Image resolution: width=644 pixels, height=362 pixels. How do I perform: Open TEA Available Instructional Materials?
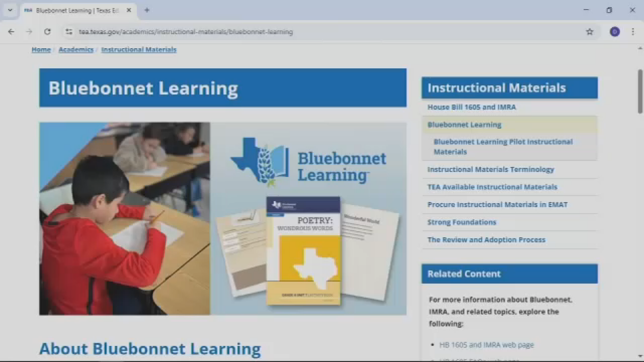[492, 187]
